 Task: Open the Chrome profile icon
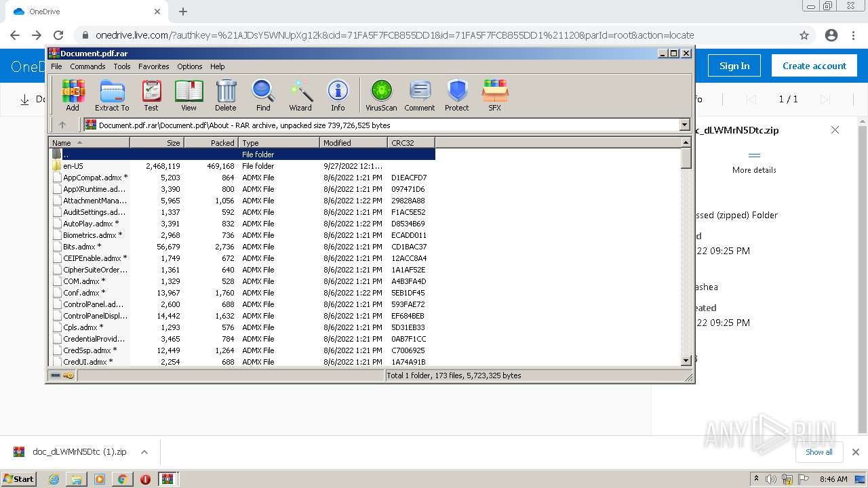pyautogui.click(x=831, y=35)
